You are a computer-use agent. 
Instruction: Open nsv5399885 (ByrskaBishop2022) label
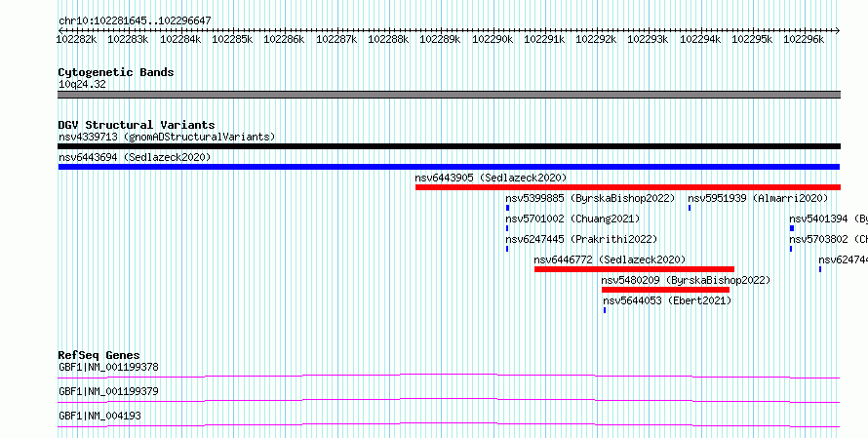tap(590, 198)
